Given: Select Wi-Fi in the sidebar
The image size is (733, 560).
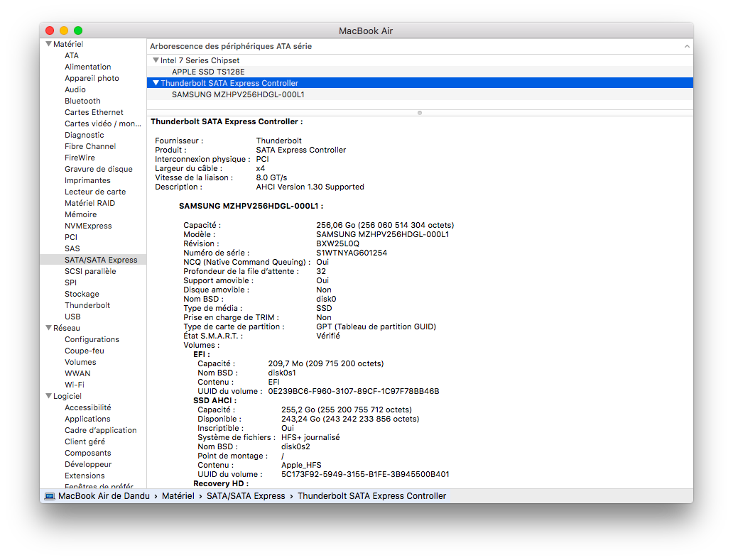Looking at the screenshot, I should click(x=75, y=385).
